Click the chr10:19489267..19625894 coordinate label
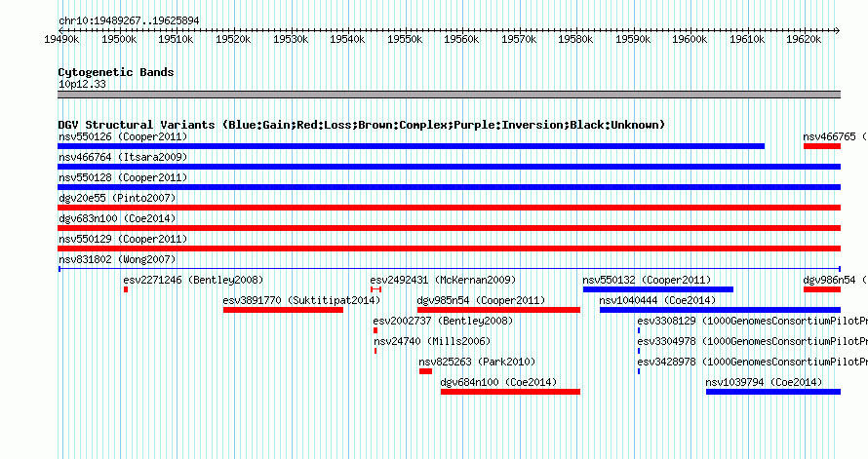The height and width of the screenshot is (459, 868). point(129,20)
